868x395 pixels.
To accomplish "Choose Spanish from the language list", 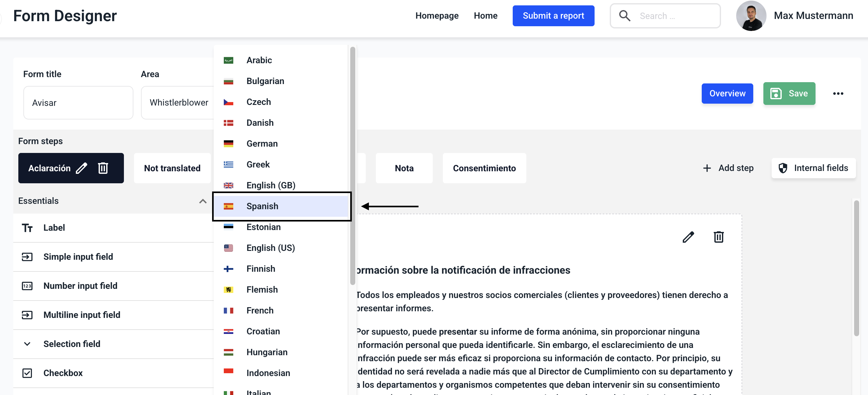I will click(x=262, y=206).
